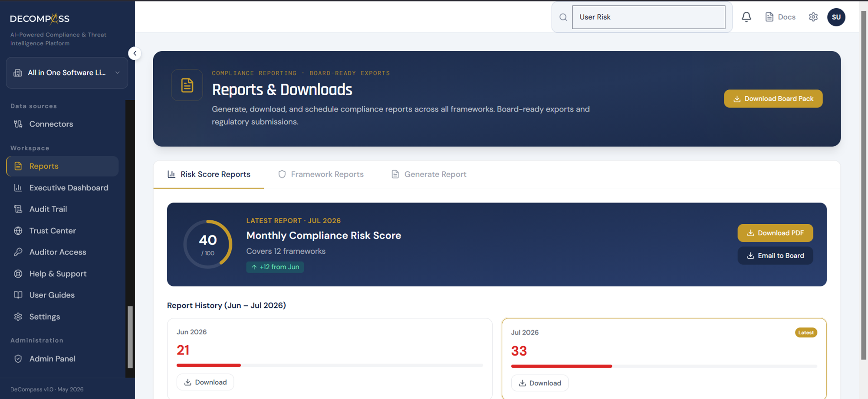Screen dimensions: 868x399
Task: Open notifications via the bell icon
Action: click(x=746, y=17)
